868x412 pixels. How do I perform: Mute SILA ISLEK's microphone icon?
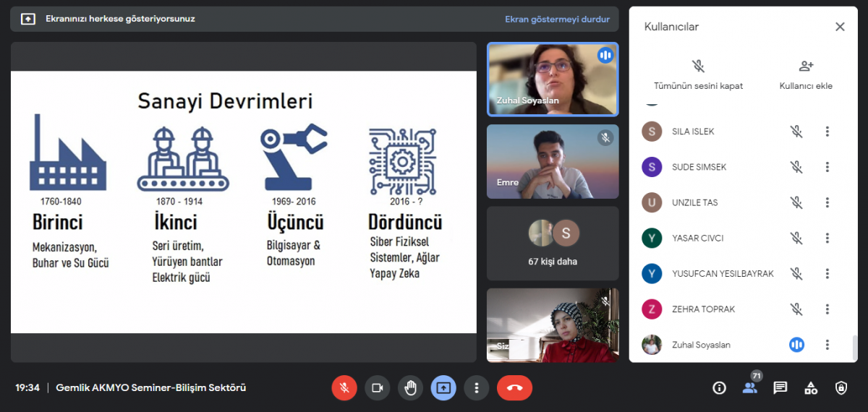pyautogui.click(x=796, y=132)
